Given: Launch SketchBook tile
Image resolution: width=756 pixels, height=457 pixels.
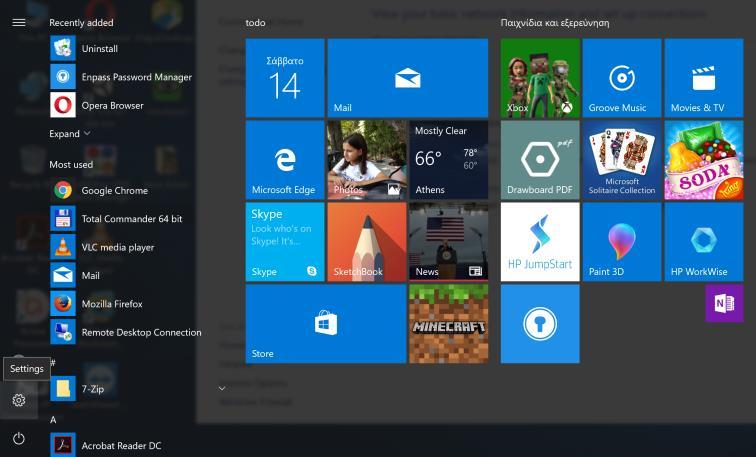Looking at the screenshot, I should tap(367, 242).
